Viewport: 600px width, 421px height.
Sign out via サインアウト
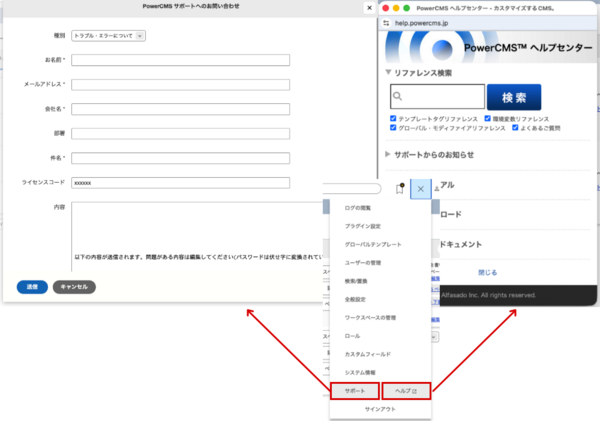coord(380,409)
